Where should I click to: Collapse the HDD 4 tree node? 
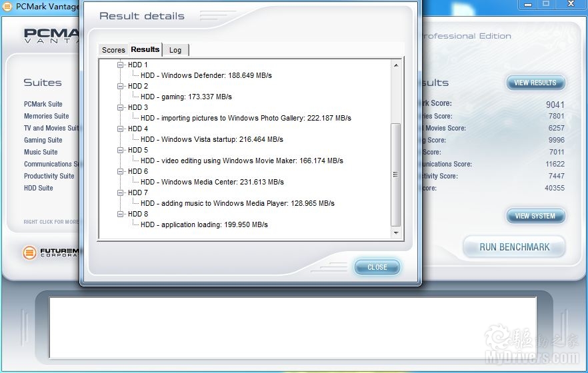(121, 129)
